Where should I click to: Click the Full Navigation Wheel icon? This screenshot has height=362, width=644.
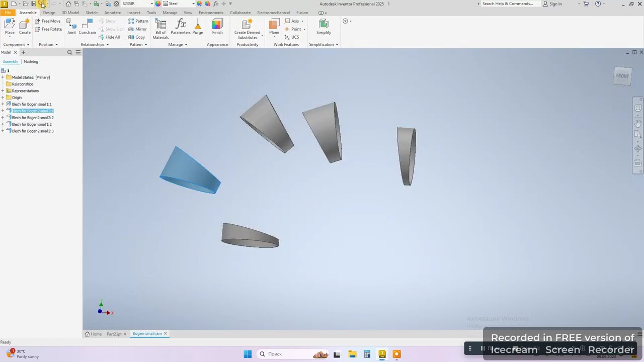638,108
